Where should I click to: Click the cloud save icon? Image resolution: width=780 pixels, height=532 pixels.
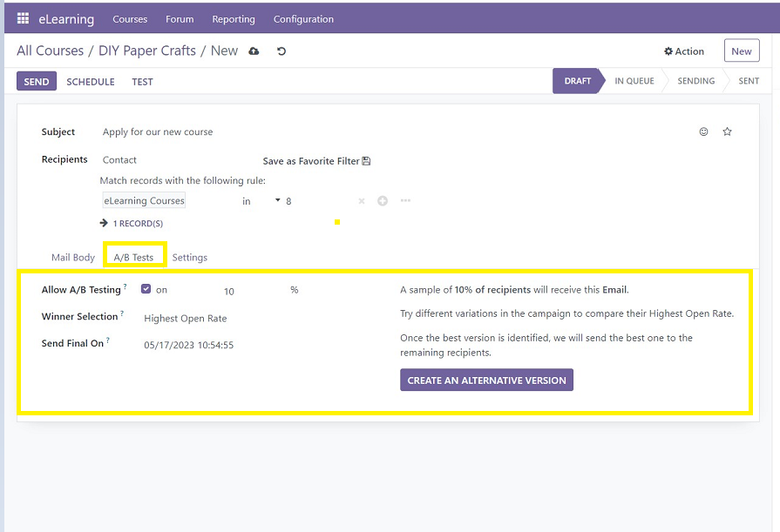tap(254, 51)
